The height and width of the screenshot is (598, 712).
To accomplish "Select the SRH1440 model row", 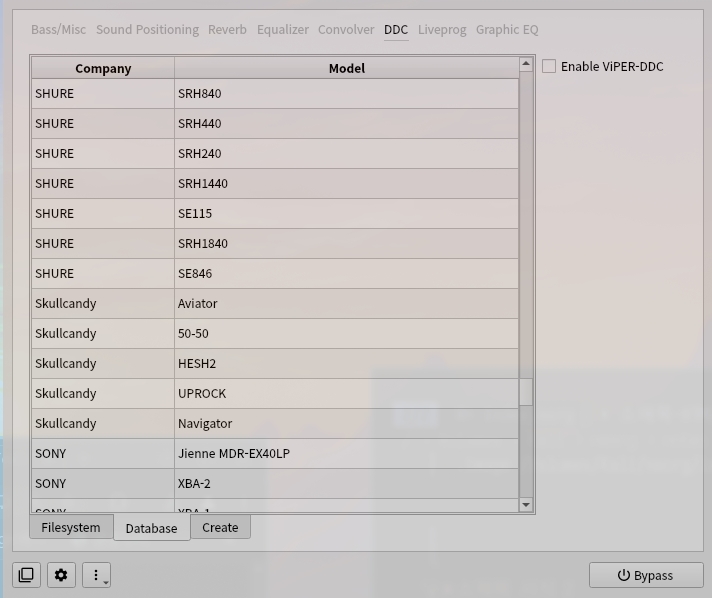I will click(x=346, y=183).
